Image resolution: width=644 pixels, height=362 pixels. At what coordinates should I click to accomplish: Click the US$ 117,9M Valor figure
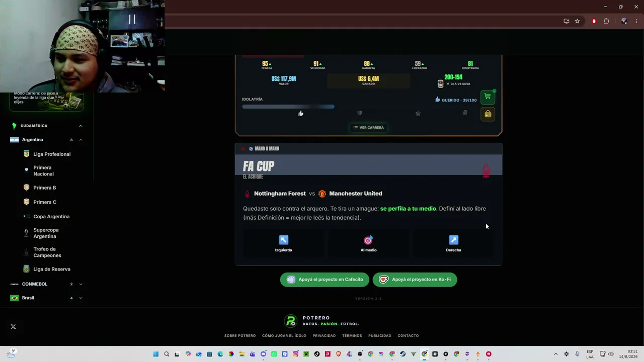tap(284, 80)
